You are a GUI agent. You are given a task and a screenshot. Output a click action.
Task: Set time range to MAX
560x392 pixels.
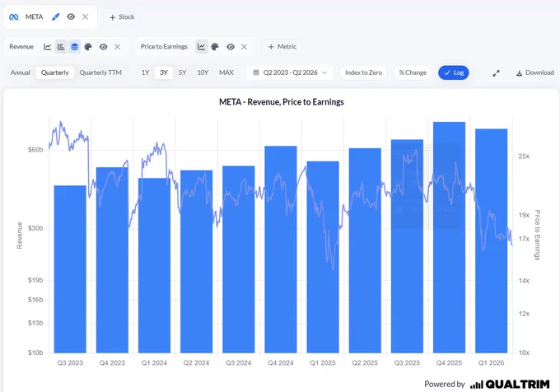[x=226, y=72]
